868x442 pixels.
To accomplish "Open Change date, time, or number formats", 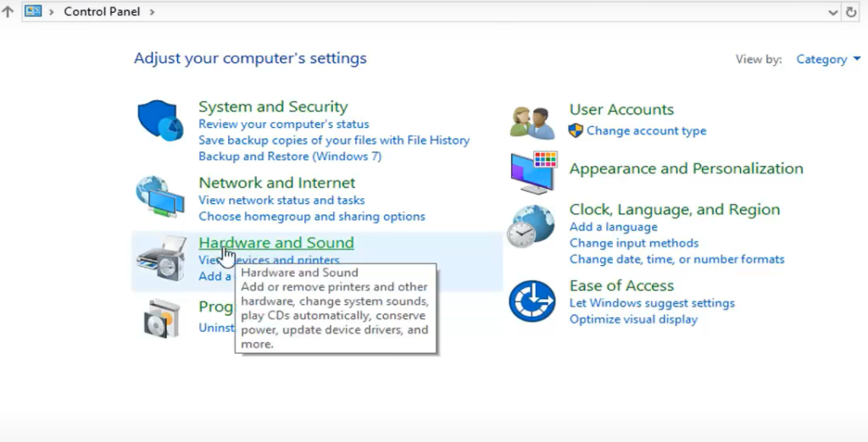I will (x=676, y=259).
